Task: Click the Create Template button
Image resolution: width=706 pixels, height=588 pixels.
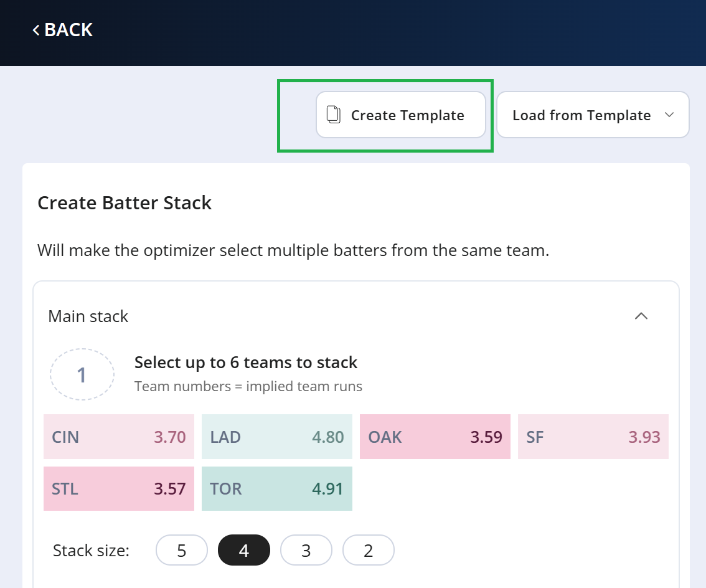Action: pyautogui.click(x=401, y=115)
